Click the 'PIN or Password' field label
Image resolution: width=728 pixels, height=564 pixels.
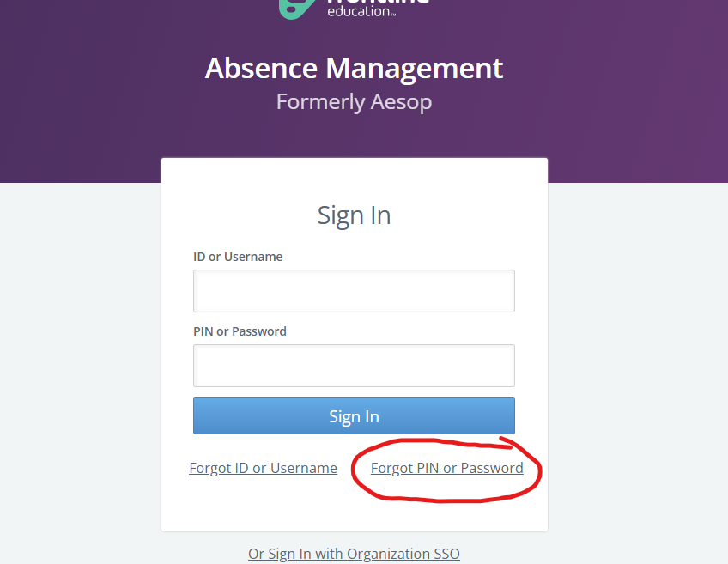240,331
